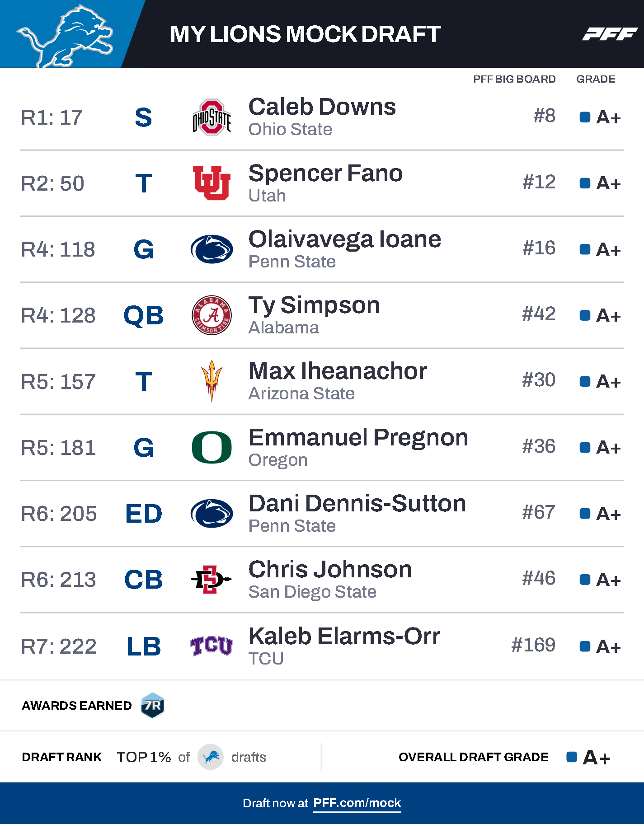Click Kaleb Elarms-Orr's #169 big board rank

coord(533,645)
